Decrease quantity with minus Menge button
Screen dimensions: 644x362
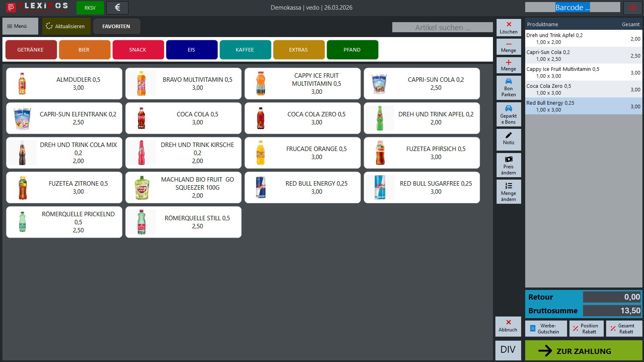click(508, 47)
